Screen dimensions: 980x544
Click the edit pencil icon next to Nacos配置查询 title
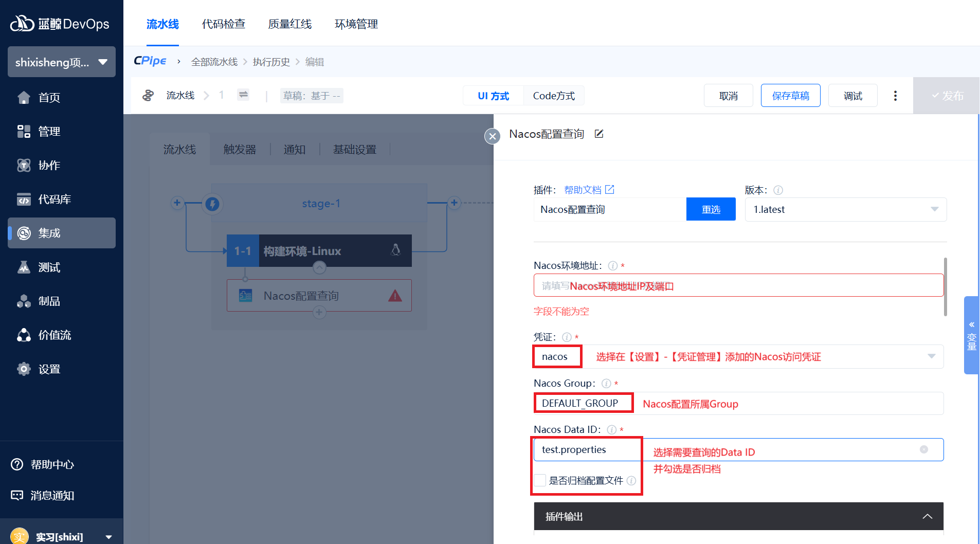click(x=599, y=134)
